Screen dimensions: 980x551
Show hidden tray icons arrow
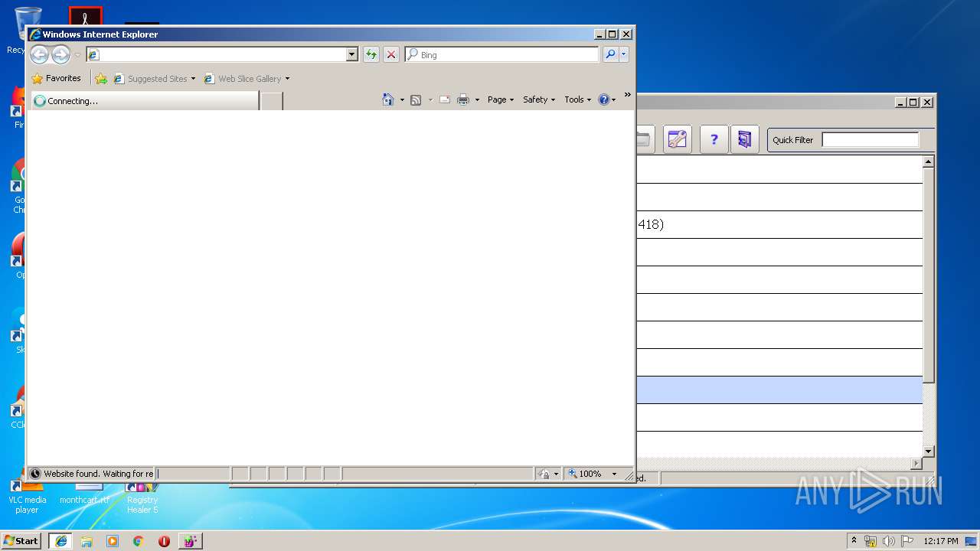point(854,540)
